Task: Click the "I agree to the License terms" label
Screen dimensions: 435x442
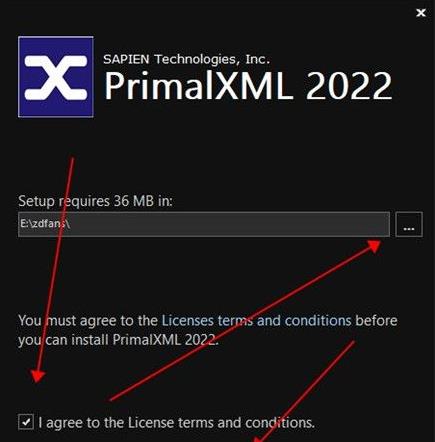Action: click(176, 423)
